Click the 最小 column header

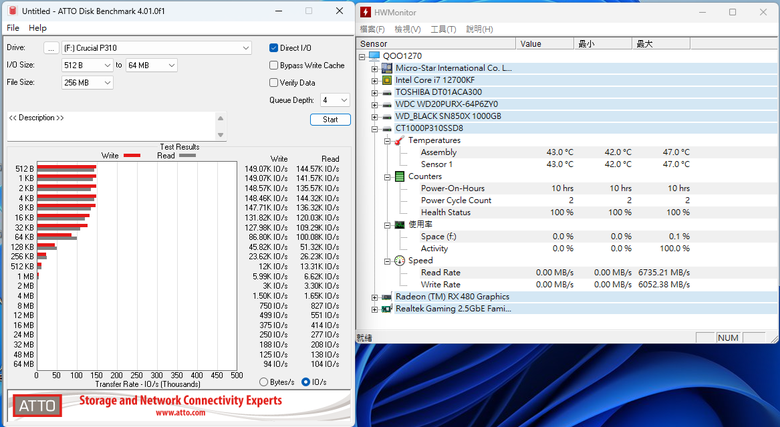coord(603,44)
